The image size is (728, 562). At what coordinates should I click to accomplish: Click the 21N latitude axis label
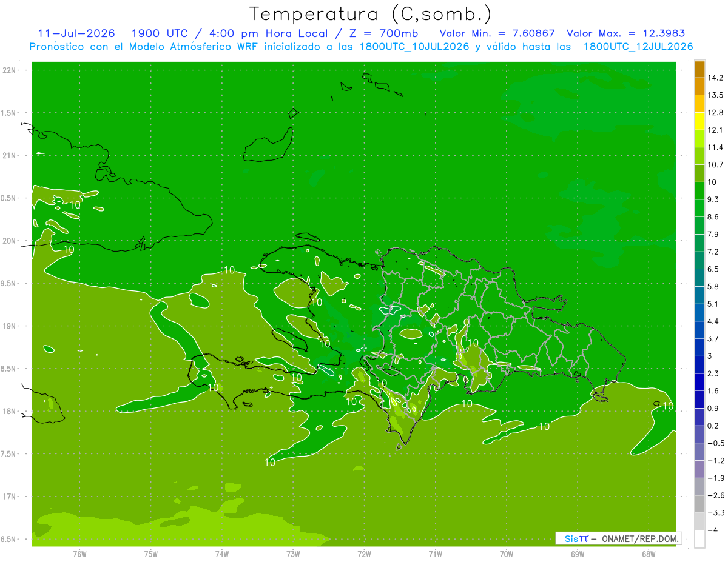coord(10,155)
